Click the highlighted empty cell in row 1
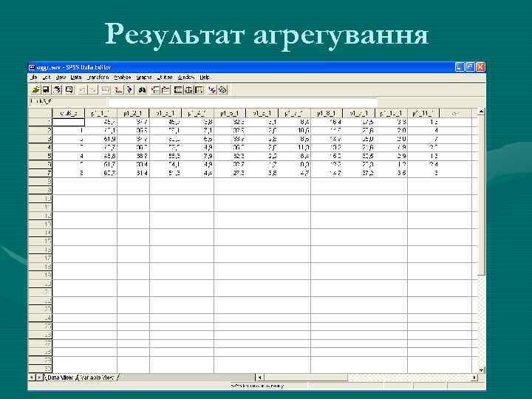 [x=69, y=122]
